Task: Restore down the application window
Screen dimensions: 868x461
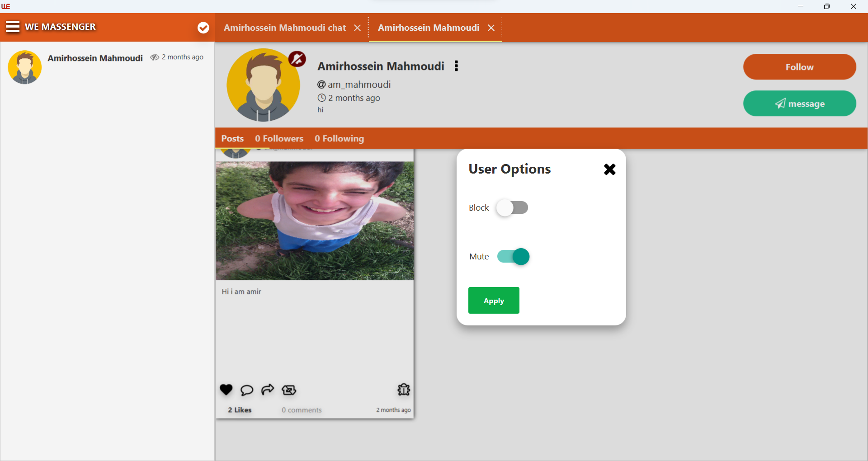Action: [826, 6]
